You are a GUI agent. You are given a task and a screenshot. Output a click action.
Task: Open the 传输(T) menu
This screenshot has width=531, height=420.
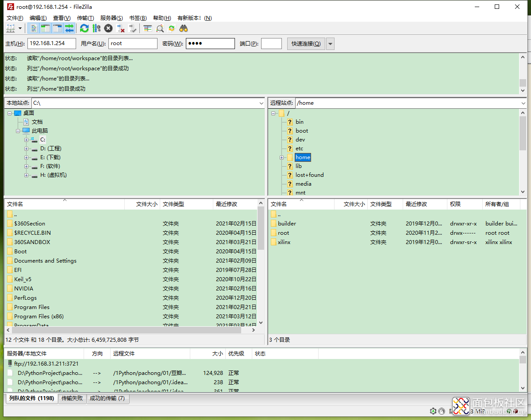pyautogui.click(x=85, y=18)
